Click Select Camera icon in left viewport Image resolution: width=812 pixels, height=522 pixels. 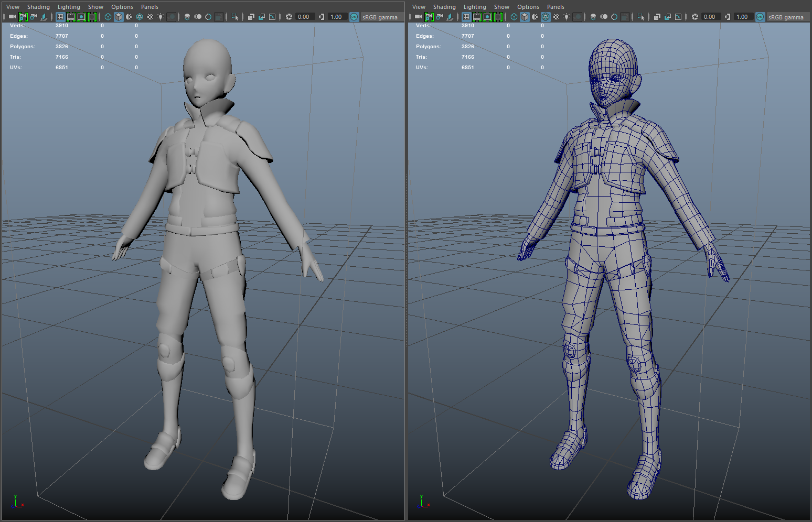[12, 17]
